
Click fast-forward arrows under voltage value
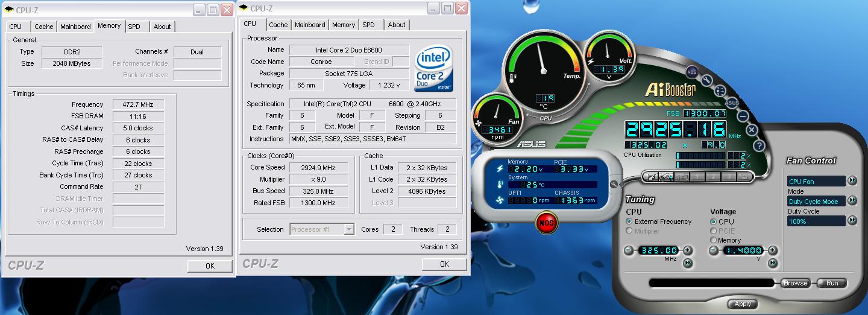tap(772, 263)
